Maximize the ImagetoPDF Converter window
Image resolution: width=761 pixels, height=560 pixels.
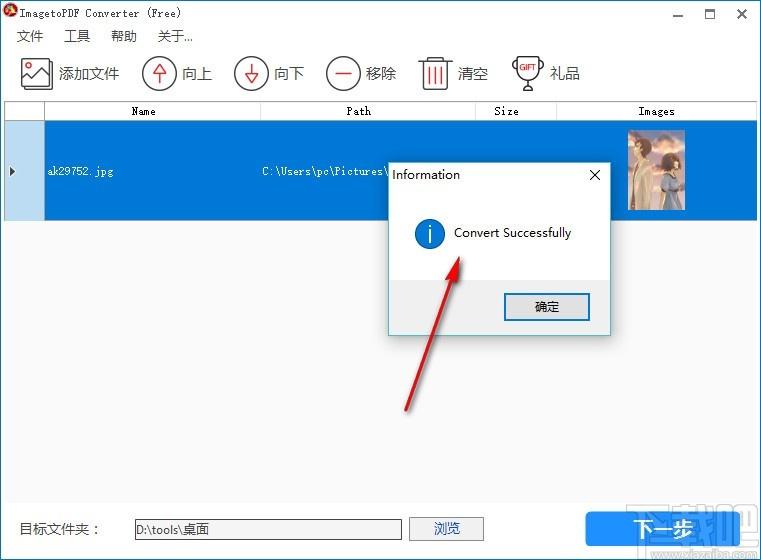pyautogui.click(x=710, y=14)
